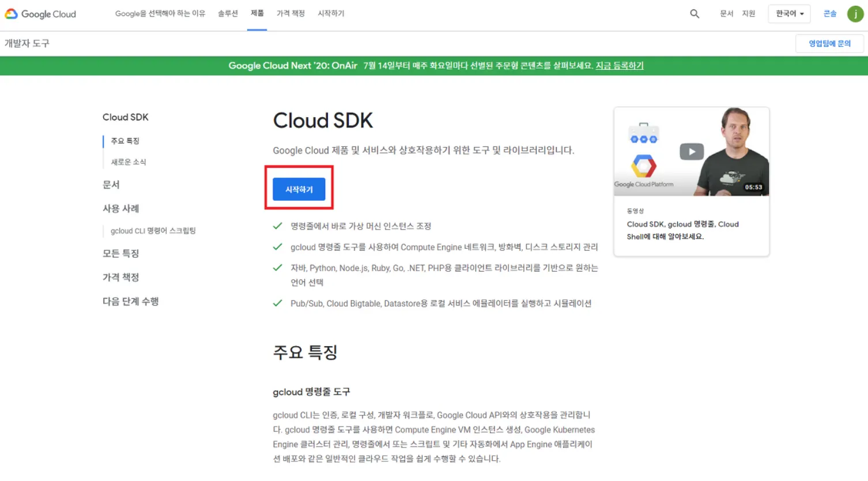This screenshot has height=481, width=868.
Task: Click the Google Cloud Platform logo in the video
Action: (x=644, y=171)
